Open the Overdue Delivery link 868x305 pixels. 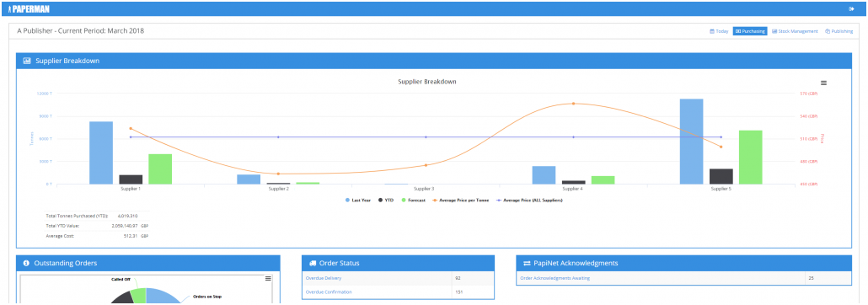click(324, 278)
